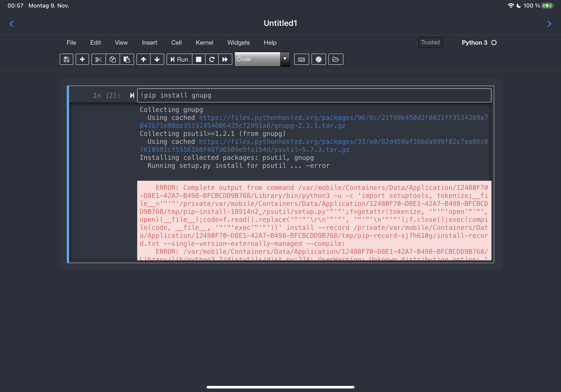This screenshot has width=561, height=392.
Task: Interrupt the running kernel
Action: click(x=199, y=59)
